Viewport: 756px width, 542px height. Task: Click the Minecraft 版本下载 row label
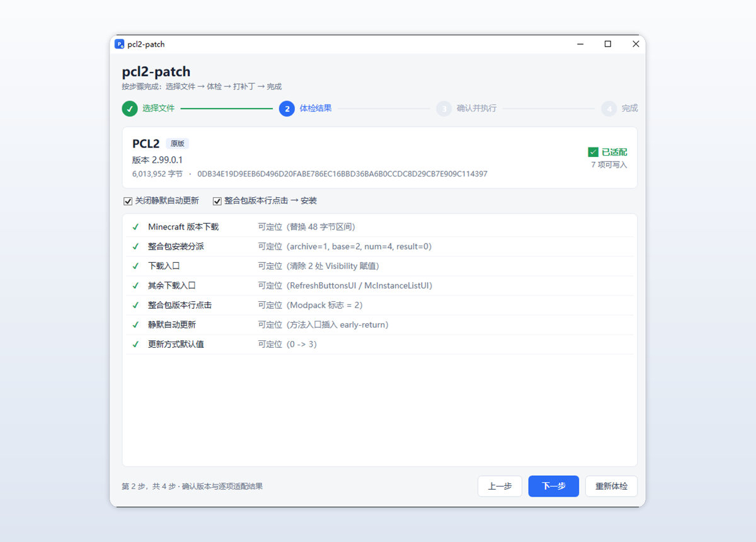click(x=183, y=227)
